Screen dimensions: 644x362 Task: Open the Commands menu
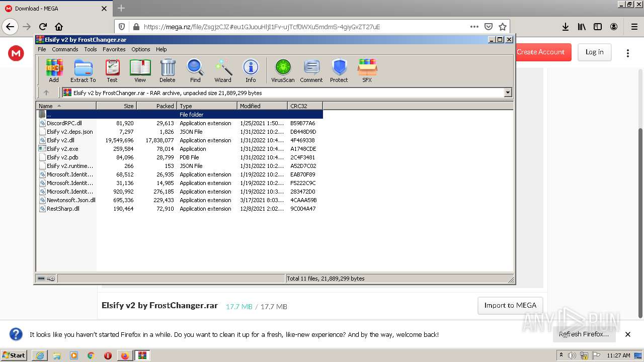tap(65, 49)
